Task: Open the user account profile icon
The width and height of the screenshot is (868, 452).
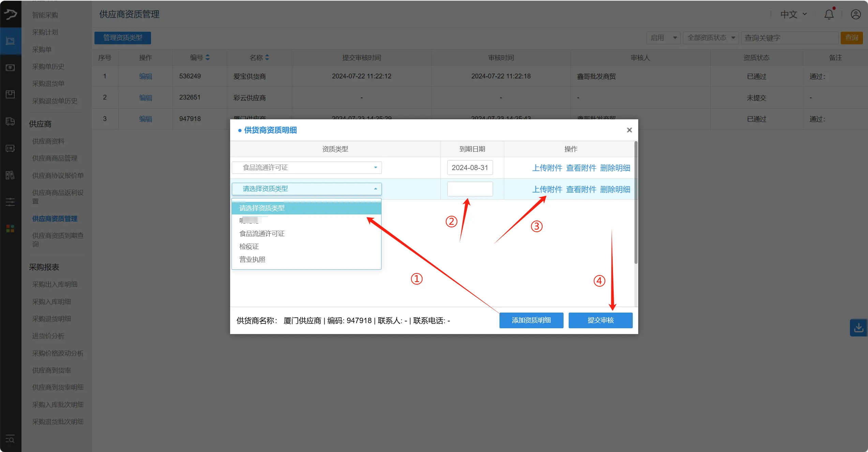Action: pyautogui.click(x=855, y=14)
